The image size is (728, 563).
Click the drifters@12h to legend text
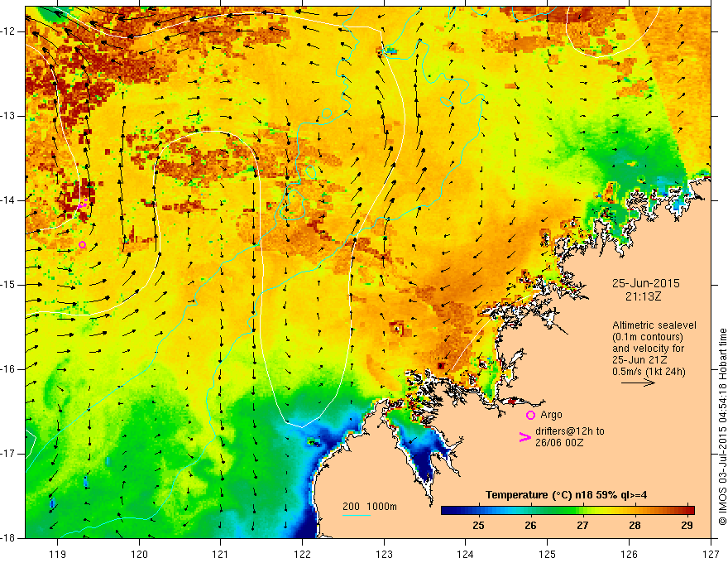point(570,431)
